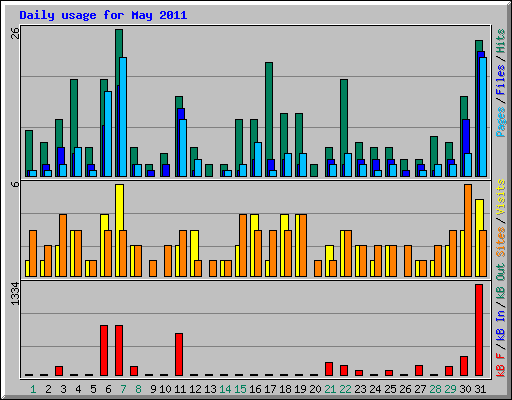
Task: Click the red kB bar for day 7
Action: (119, 351)
